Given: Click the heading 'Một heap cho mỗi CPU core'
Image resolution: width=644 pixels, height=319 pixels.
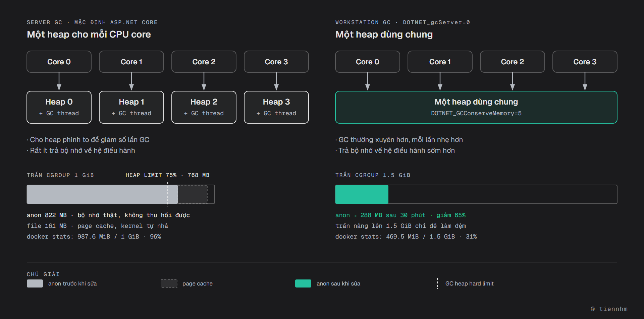Looking at the screenshot, I should [89, 35].
